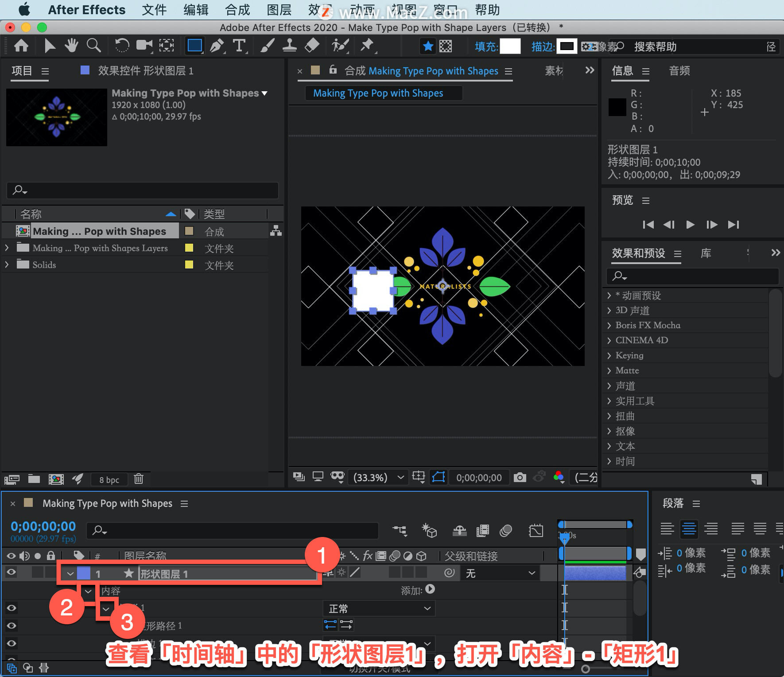Image resolution: width=784 pixels, height=677 pixels.
Task: Click the composition thumbnail in Project panel
Action: pos(57,117)
